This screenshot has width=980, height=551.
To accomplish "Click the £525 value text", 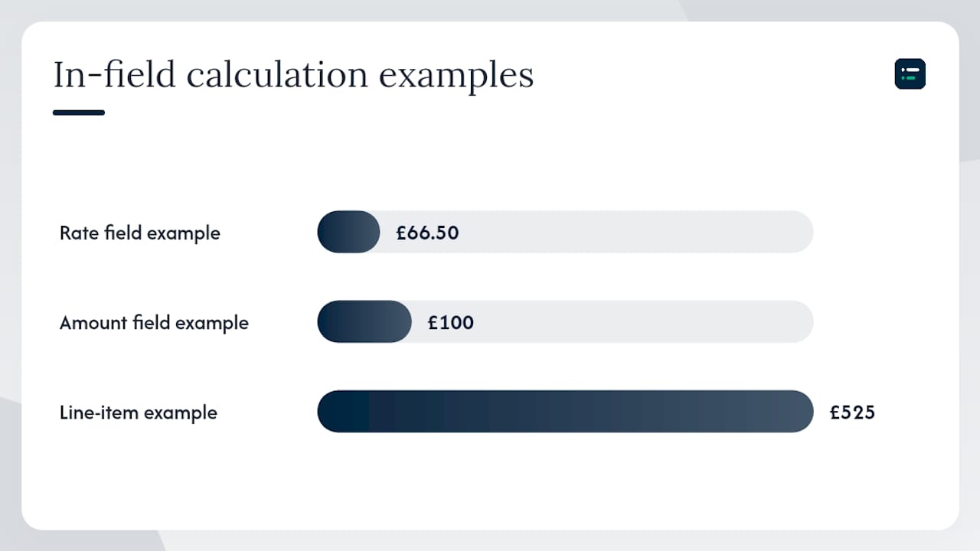I will coord(853,412).
